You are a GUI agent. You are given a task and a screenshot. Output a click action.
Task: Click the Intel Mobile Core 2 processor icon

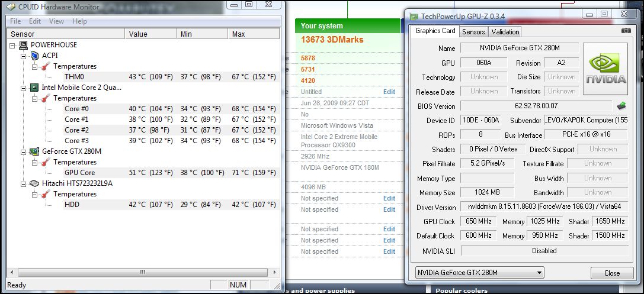tap(35, 88)
